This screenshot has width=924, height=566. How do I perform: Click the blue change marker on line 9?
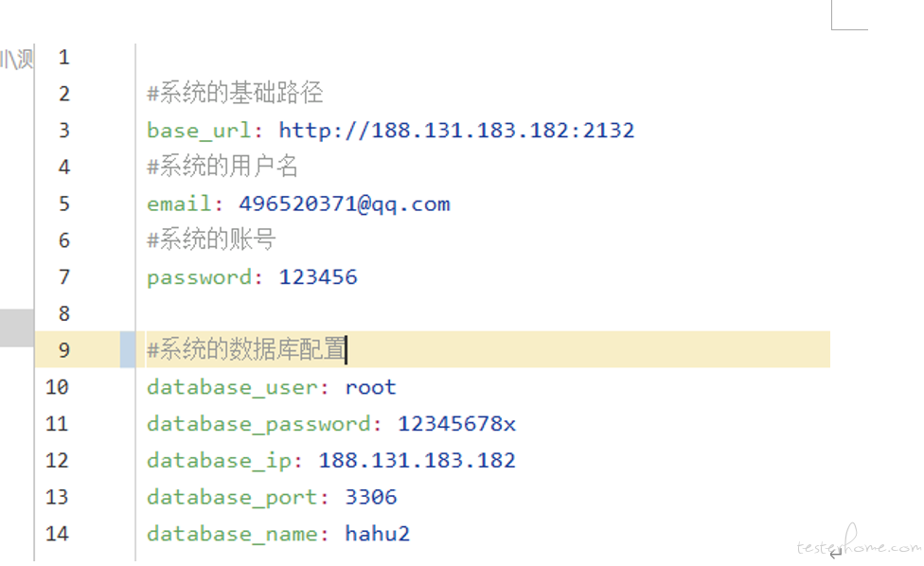(x=128, y=350)
